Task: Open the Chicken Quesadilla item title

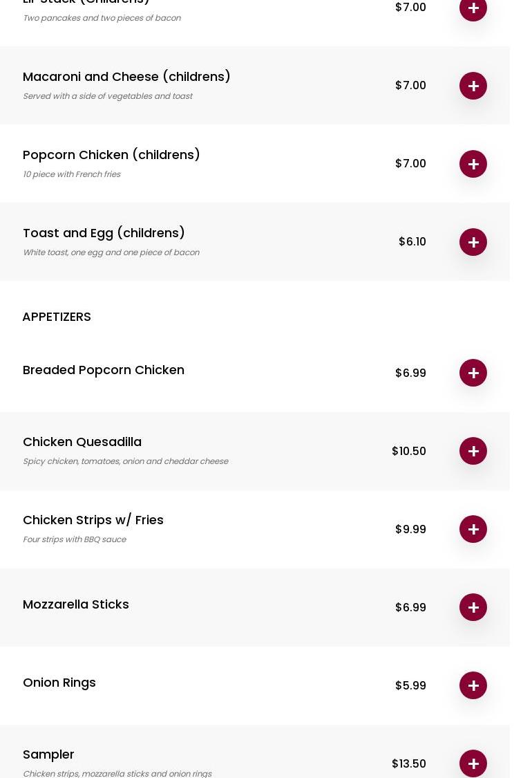Action: [x=82, y=442]
